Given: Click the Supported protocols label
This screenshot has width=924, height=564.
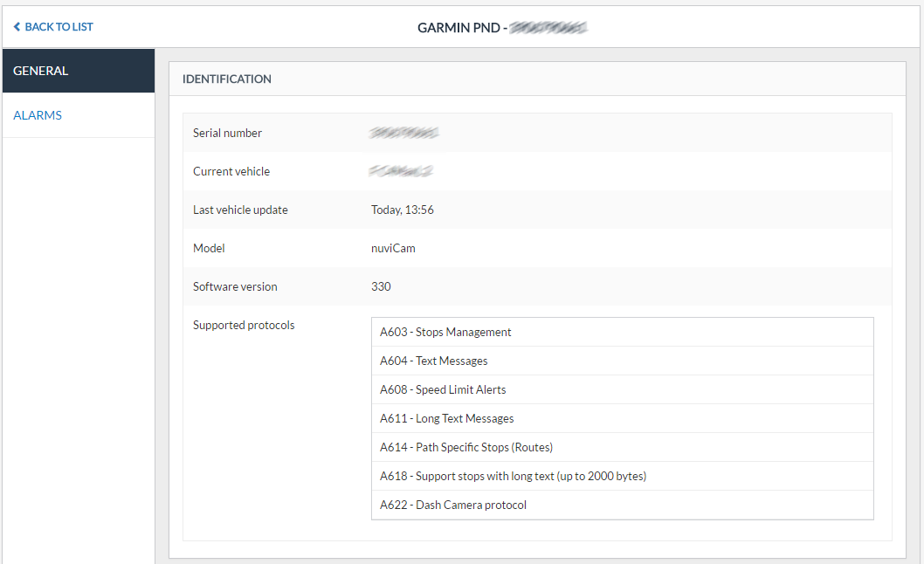Looking at the screenshot, I should (x=244, y=325).
